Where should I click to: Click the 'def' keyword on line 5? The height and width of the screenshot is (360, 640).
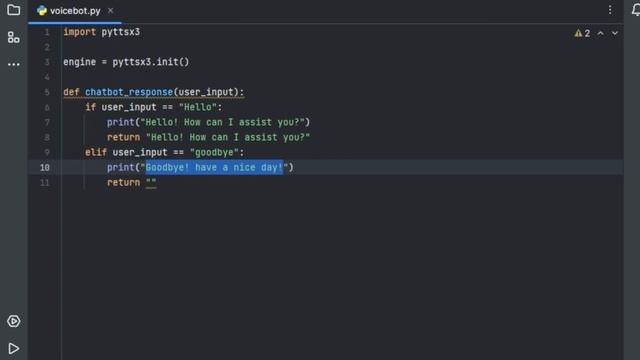click(71, 92)
